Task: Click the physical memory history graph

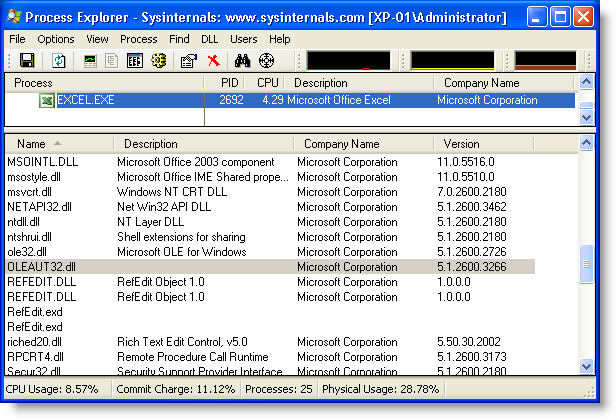Action: (545, 60)
